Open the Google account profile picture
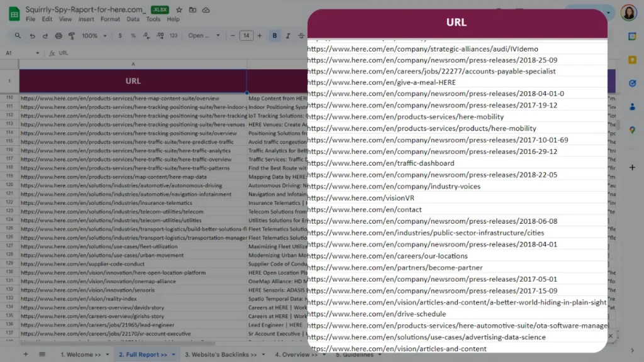Screen dimensions: 644x362 click(628, 13)
